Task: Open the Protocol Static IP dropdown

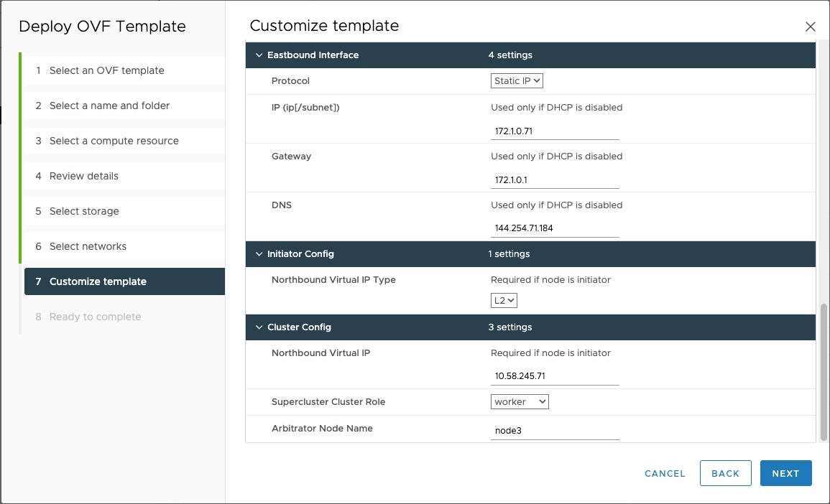Action: click(517, 81)
